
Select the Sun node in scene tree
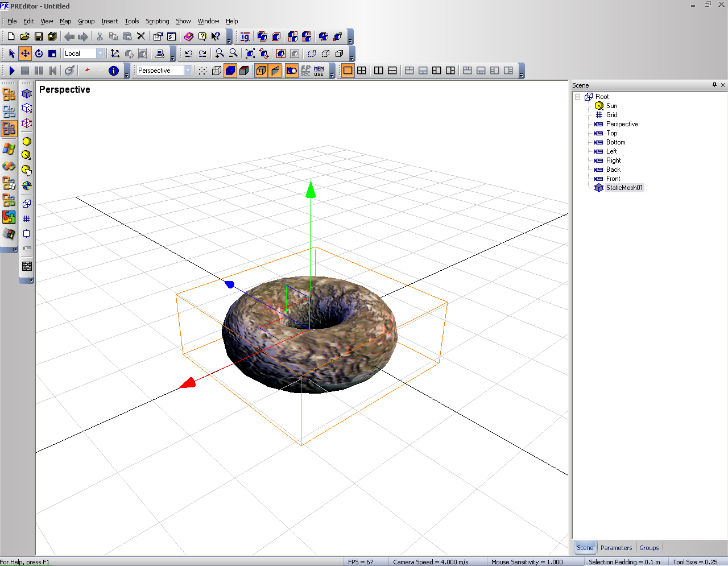click(x=611, y=106)
